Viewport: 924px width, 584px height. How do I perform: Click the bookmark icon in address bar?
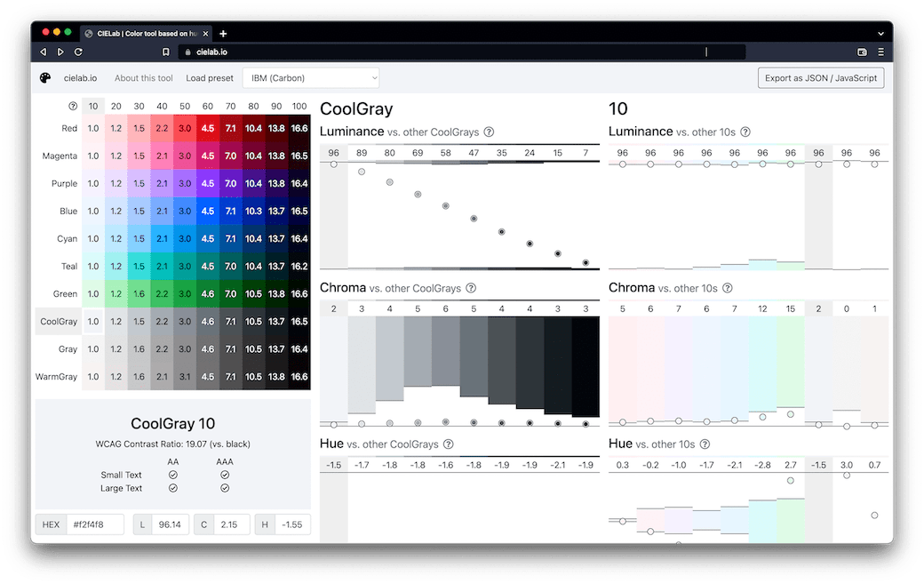tap(166, 52)
